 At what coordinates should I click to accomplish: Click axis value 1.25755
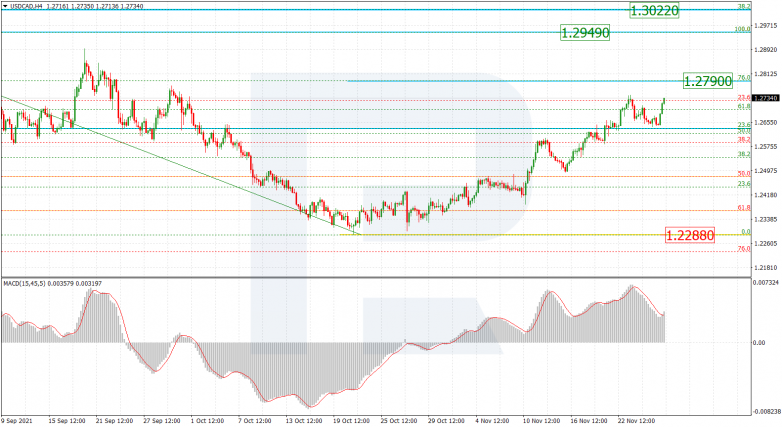point(766,147)
